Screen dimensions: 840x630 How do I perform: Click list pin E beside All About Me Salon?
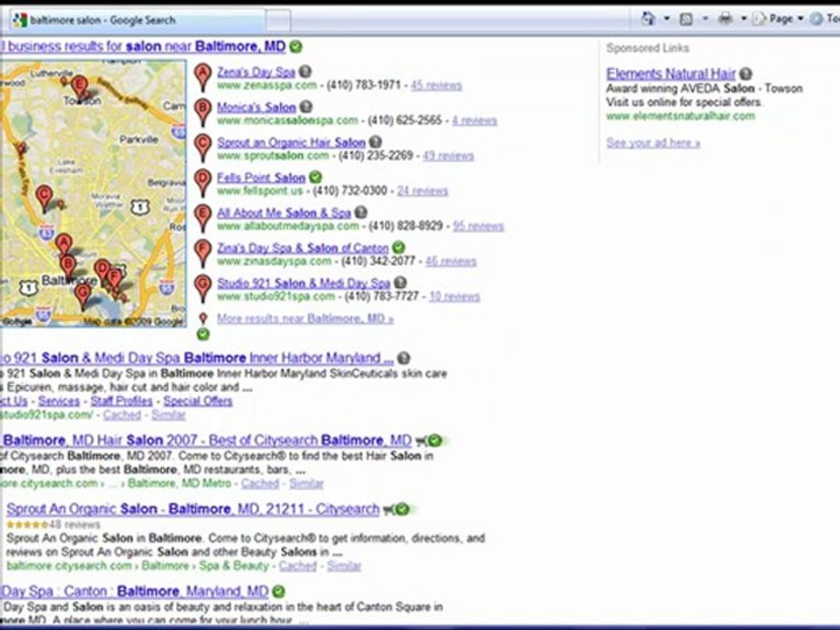pos(202,218)
